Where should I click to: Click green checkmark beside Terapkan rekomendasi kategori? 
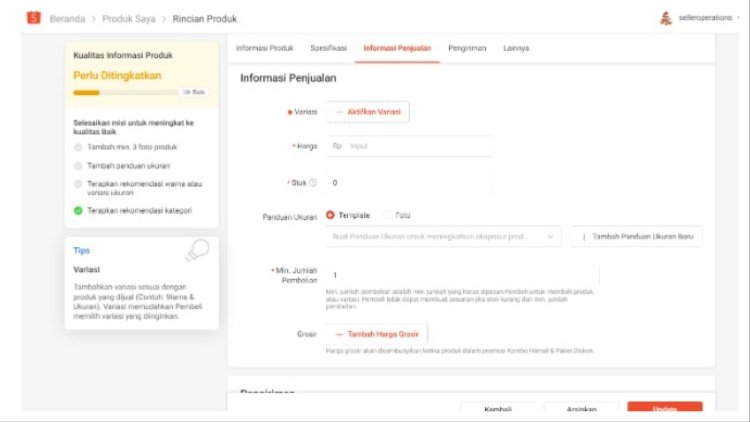point(78,211)
